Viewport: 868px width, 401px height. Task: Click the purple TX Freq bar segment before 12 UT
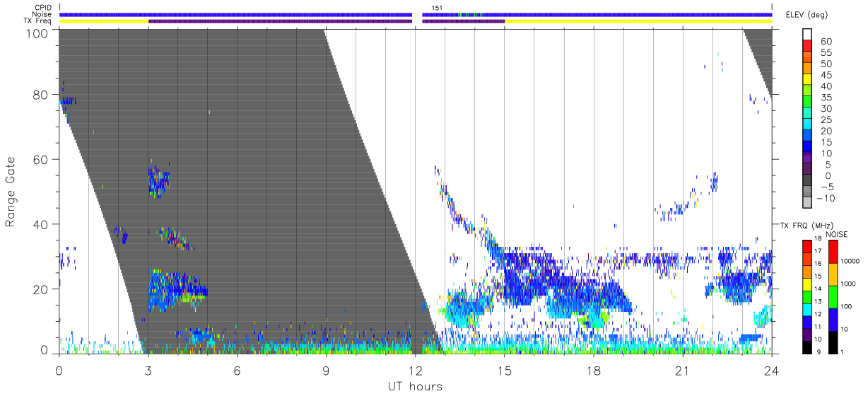point(280,21)
